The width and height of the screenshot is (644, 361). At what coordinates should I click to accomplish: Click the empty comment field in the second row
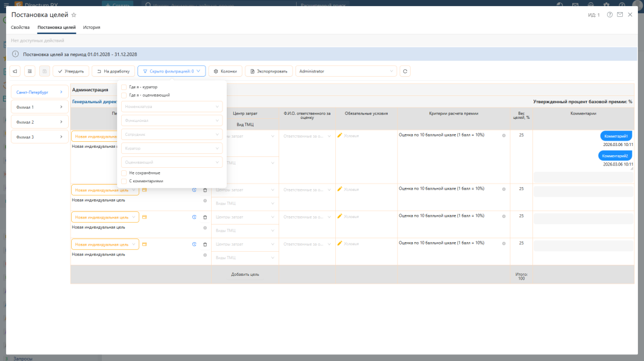582,191
